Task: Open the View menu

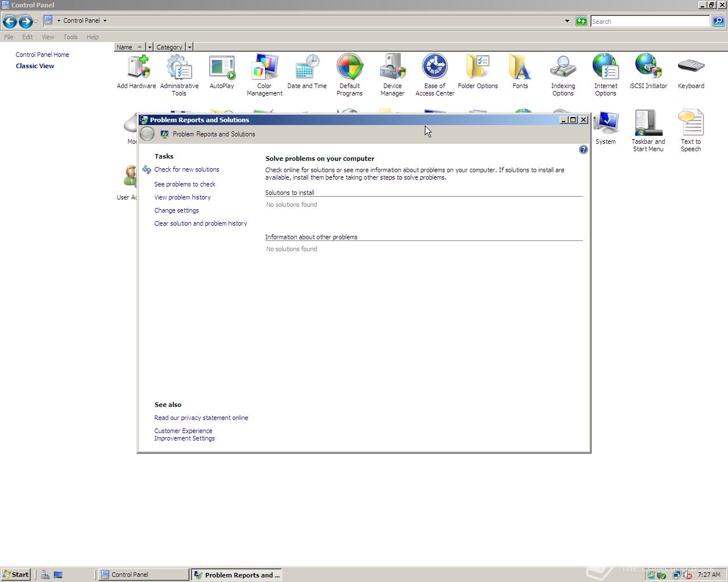Action: (48, 37)
